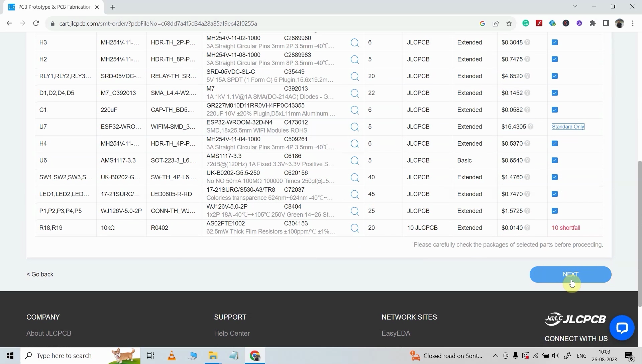Open the live chat bubble icon
Viewport: 642px width, 364px height.
pyautogui.click(x=622, y=328)
